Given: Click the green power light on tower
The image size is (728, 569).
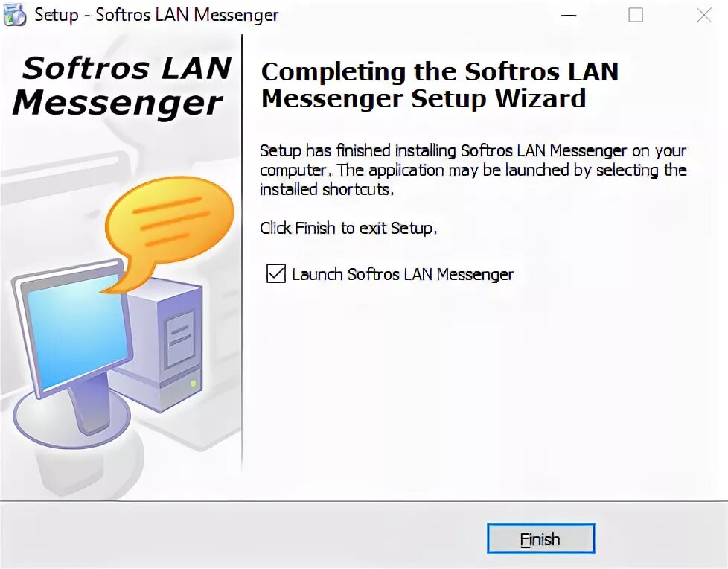Looking at the screenshot, I should 193,384.
